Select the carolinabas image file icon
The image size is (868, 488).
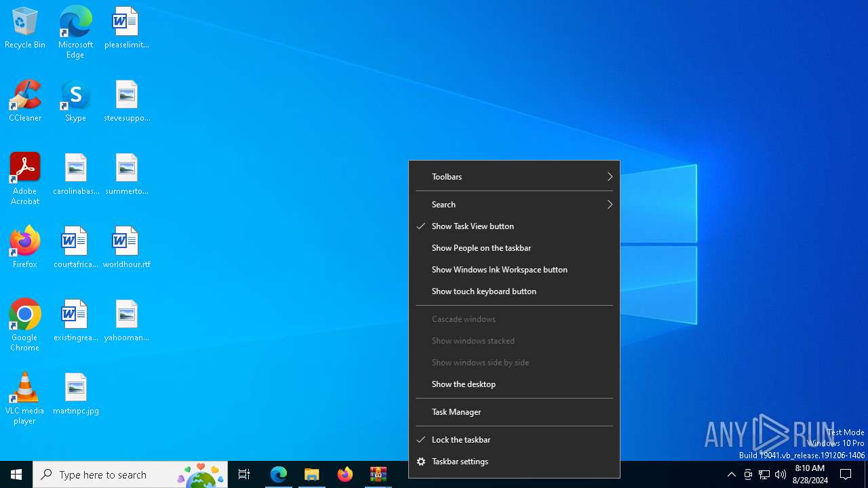tap(75, 175)
